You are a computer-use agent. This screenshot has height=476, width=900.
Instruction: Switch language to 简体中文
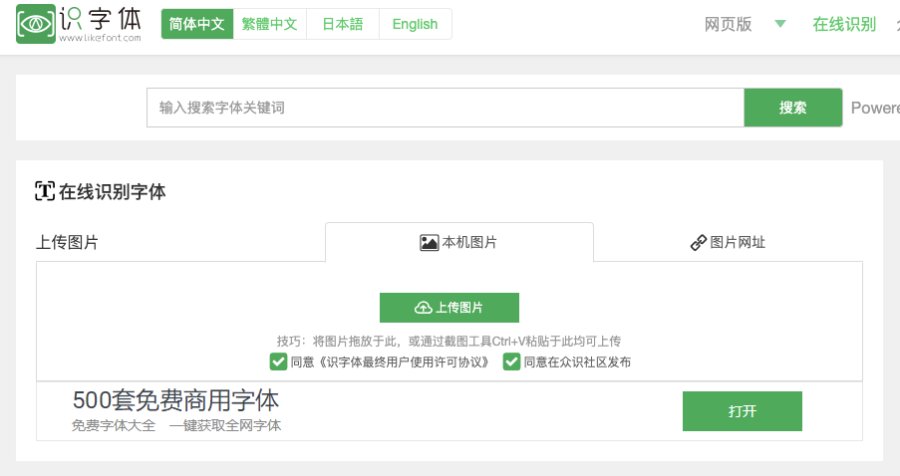point(197,24)
